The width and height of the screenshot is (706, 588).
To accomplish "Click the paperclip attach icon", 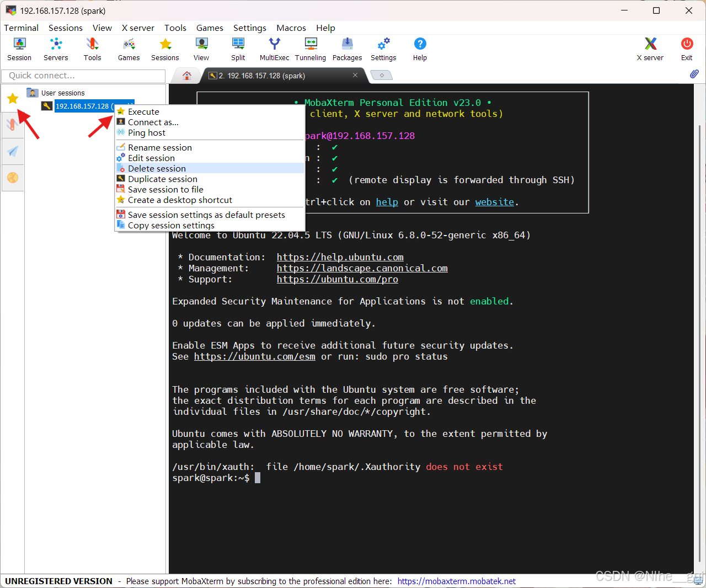I will 694,74.
